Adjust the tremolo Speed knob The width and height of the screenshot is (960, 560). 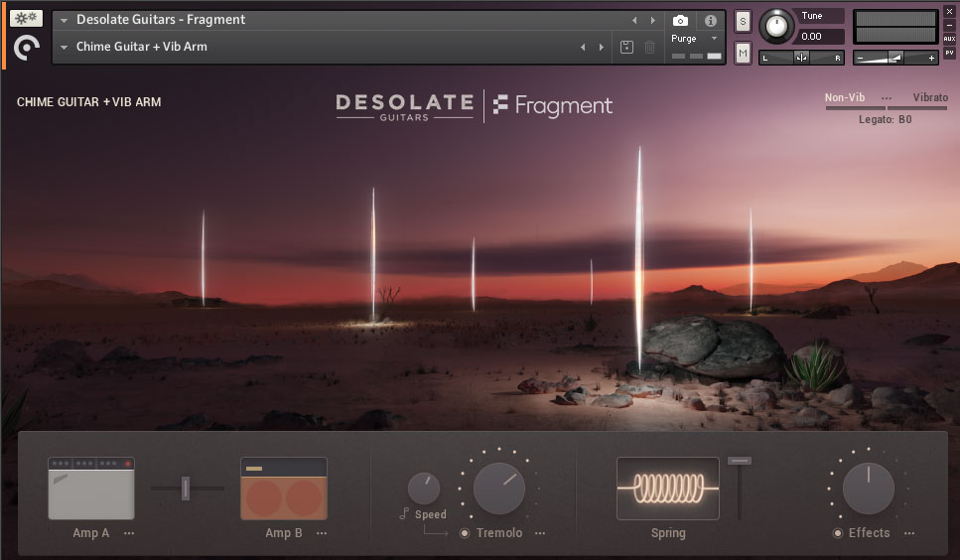(424, 488)
